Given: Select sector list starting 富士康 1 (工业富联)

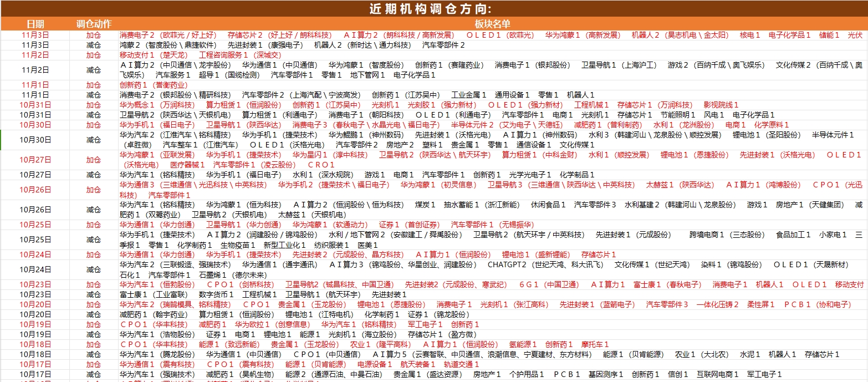Looking at the screenshot, I should [263, 294].
